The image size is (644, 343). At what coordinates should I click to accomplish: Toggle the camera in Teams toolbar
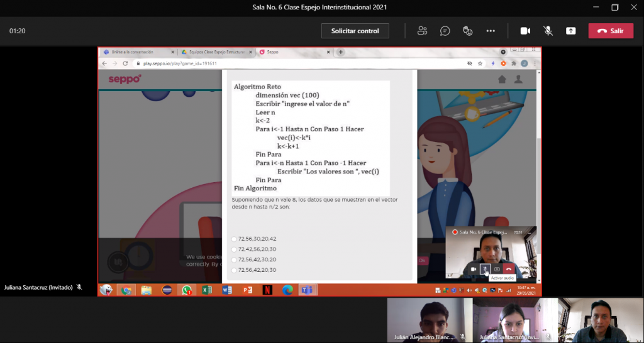525,31
